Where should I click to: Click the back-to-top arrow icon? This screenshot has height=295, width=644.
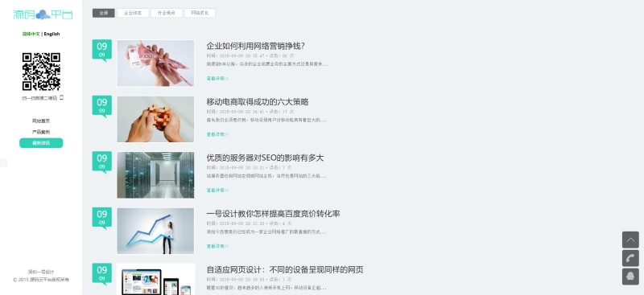click(630, 240)
